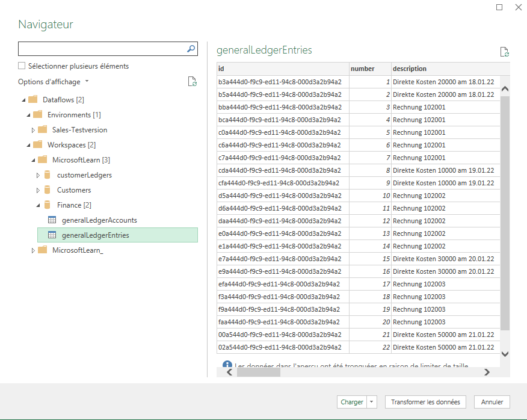This screenshot has height=420, width=527.
Task: Click the number column header
Action: tap(370, 69)
